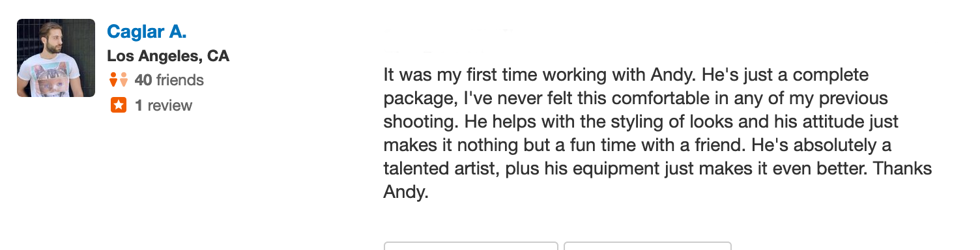Screen dimensions: 980x250
Task: Click the word "equipment" in the review
Action: [619, 169]
